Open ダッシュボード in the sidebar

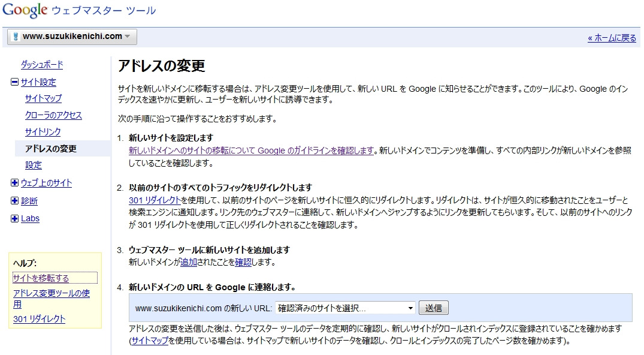click(x=42, y=65)
